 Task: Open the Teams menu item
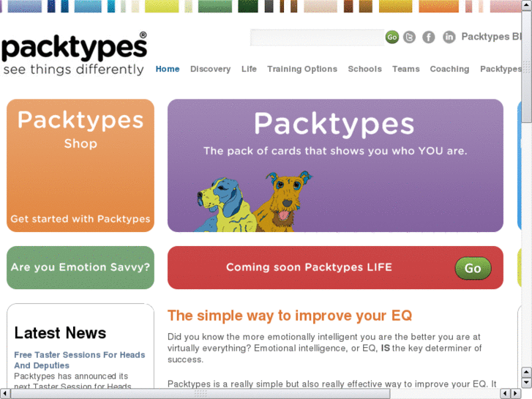point(406,69)
